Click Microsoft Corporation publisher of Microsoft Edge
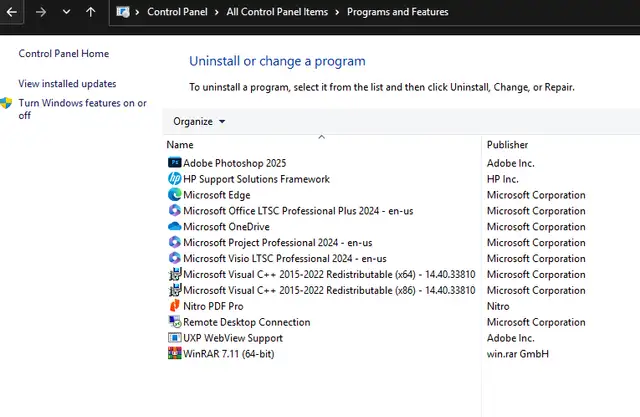 [536, 195]
